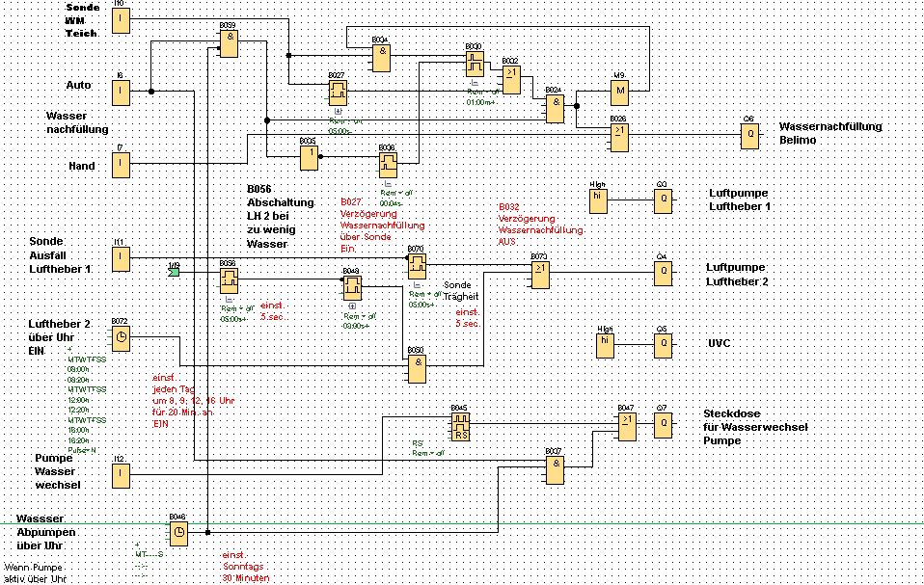Click the red B027 Verzögerung comment text
Screen dimensions: 924x585
pos(367,226)
